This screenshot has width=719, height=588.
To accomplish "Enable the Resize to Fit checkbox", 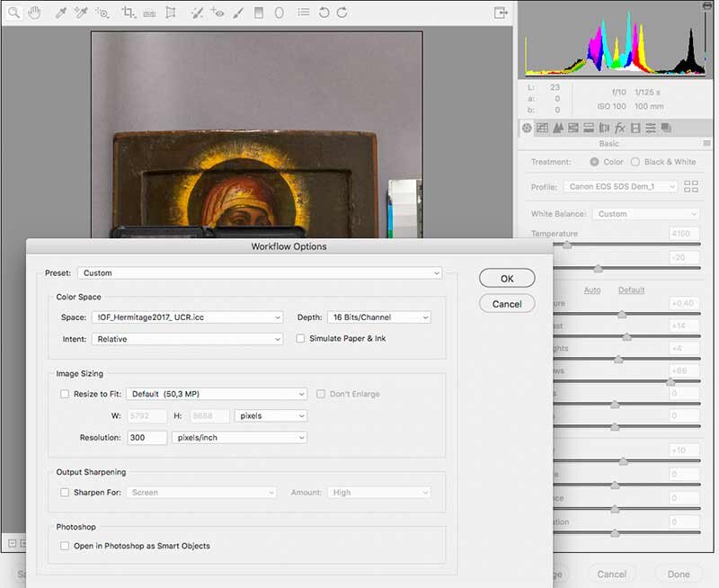I will (x=64, y=394).
